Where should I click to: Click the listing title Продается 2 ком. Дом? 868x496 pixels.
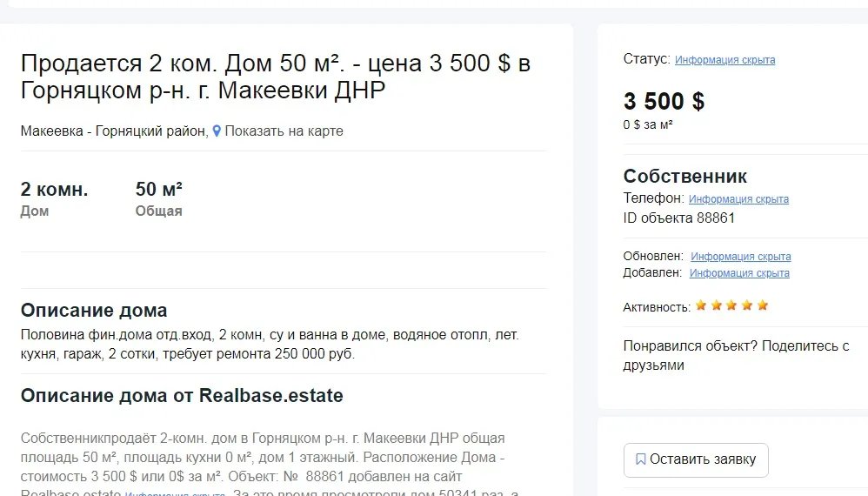275,77
